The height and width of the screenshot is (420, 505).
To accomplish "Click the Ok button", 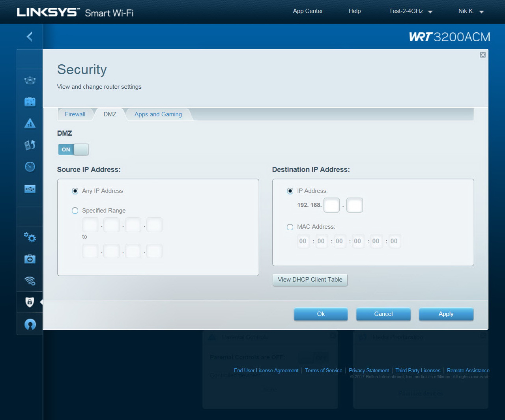I will pyautogui.click(x=321, y=314).
